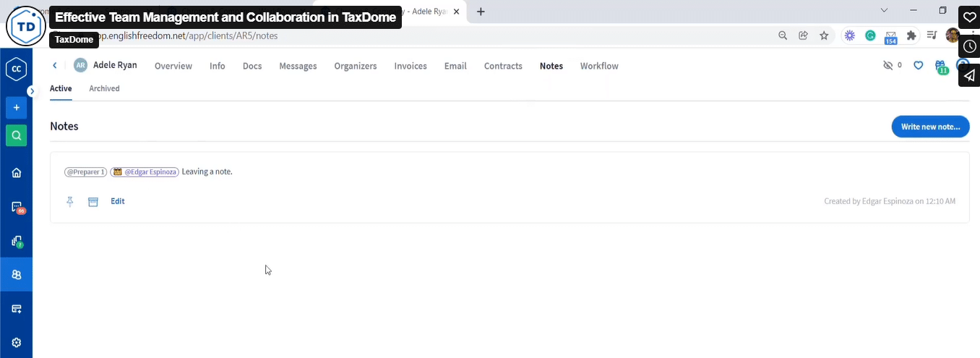
Task: Open the Clients icon in the sidebar
Action: [16, 275]
